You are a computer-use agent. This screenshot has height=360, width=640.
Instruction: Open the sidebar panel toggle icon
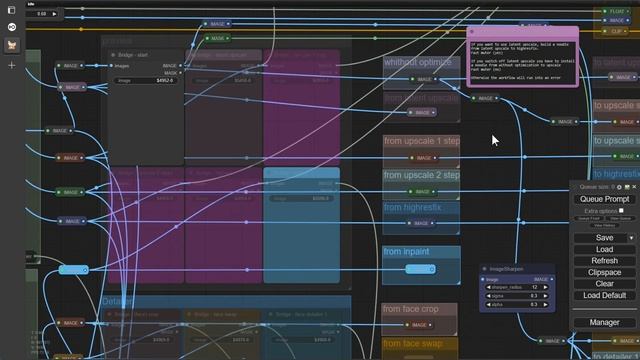(11, 10)
